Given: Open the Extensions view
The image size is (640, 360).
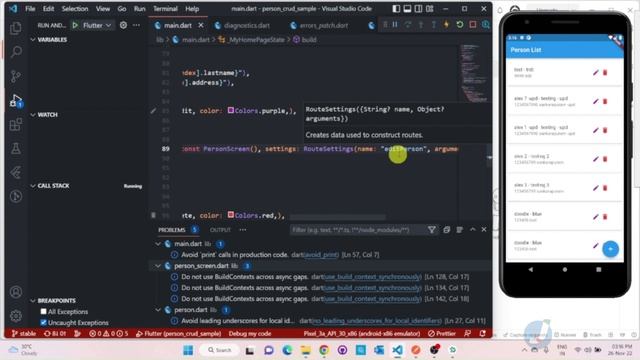Looking at the screenshot, I should (x=16, y=124).
